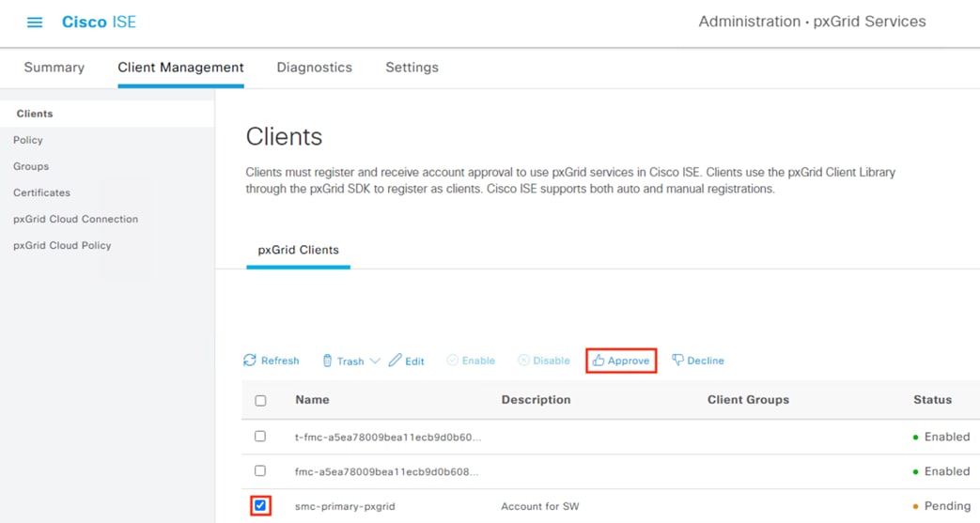Sort by the Description column header

(537, 400)
